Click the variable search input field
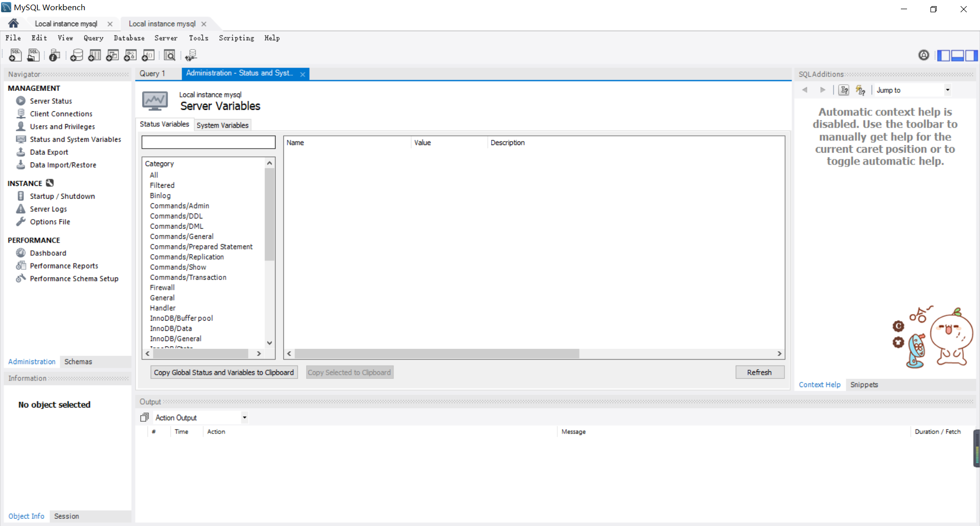The image size is (980, 526). pos(208,142)
